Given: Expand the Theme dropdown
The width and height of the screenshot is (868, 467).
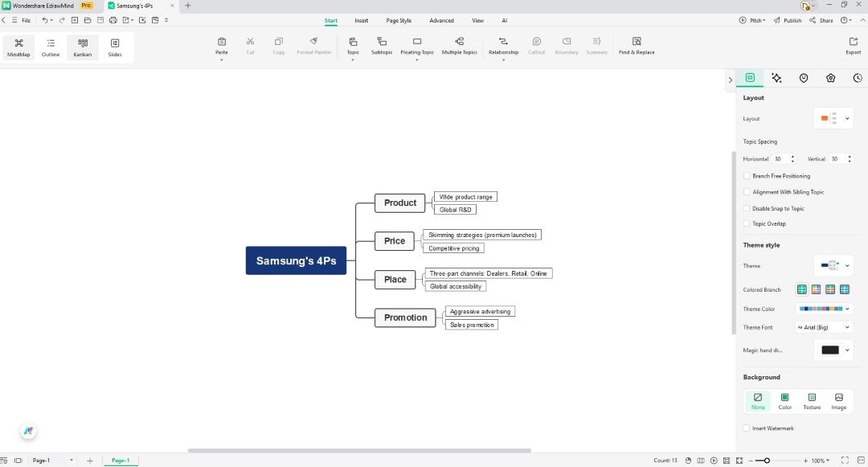Looking at the screenshot, I should (846, 265).
